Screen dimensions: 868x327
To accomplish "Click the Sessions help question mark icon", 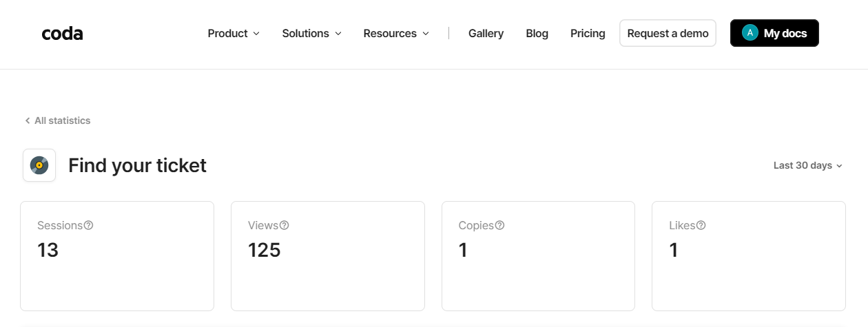I will click(88, 225).
